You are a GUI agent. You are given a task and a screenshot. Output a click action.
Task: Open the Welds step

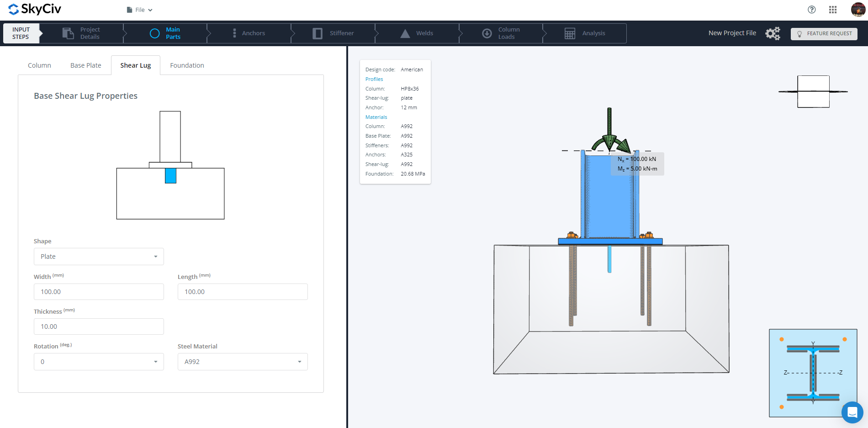click(x=417, y=33)
